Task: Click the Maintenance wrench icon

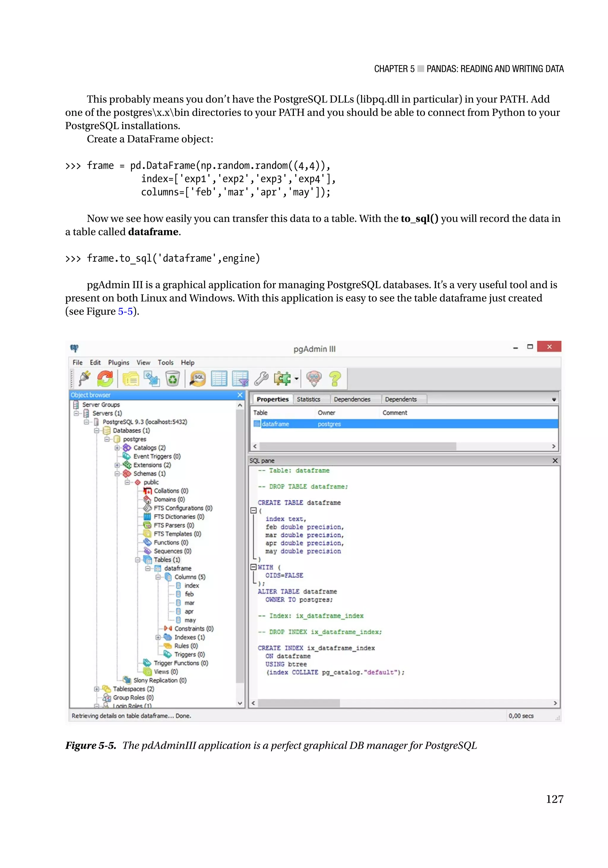Action: tap(261, 379)
